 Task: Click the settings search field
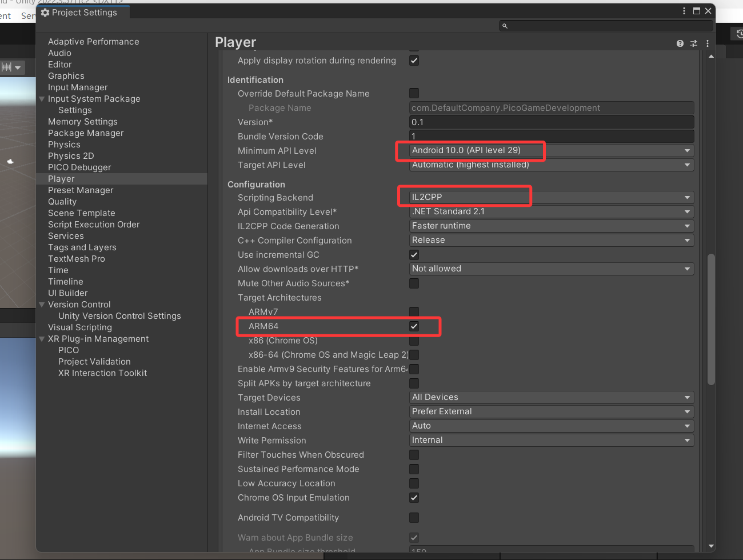606,26
